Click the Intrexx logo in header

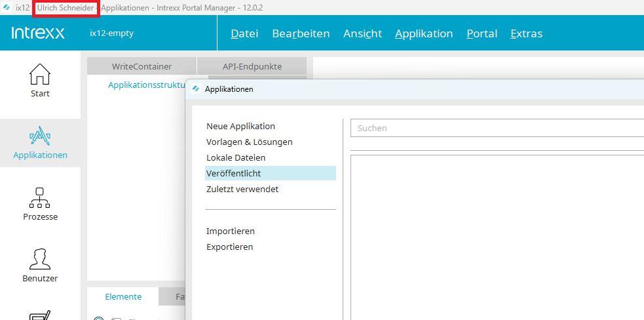(38, 33)
